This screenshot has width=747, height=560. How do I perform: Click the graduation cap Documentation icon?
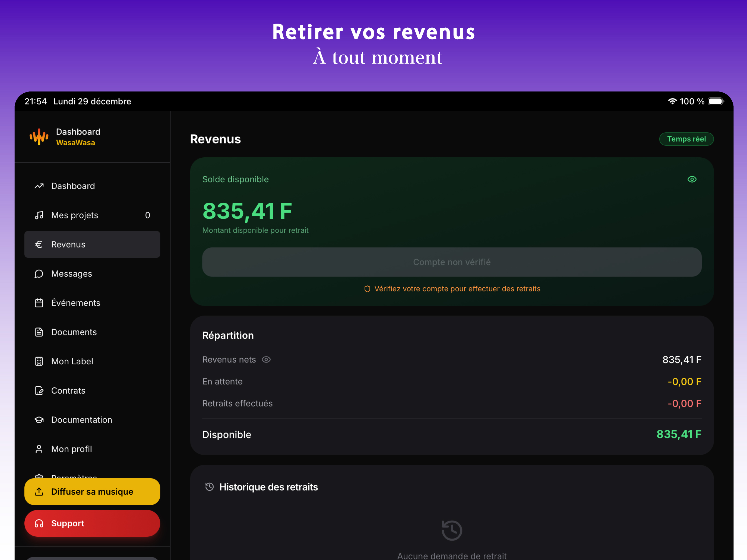coord(39,420)
